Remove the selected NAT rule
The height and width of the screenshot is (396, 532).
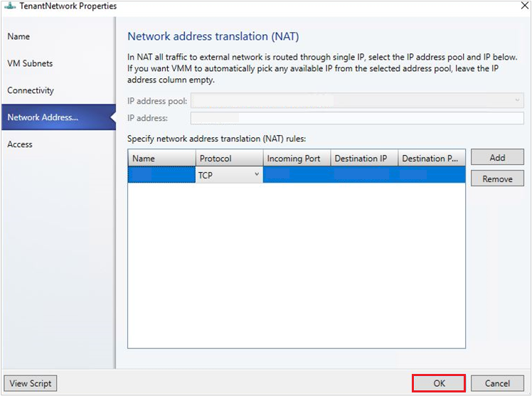coord(497,178)
